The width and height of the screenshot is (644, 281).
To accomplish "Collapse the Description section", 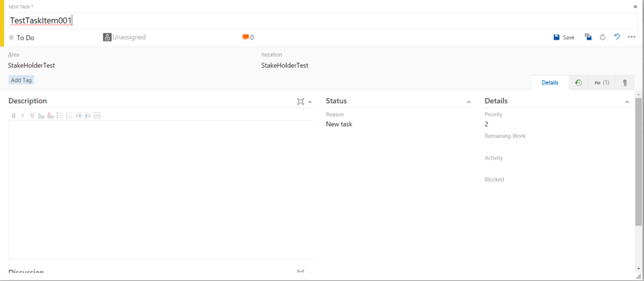I will tap(310, 102).
